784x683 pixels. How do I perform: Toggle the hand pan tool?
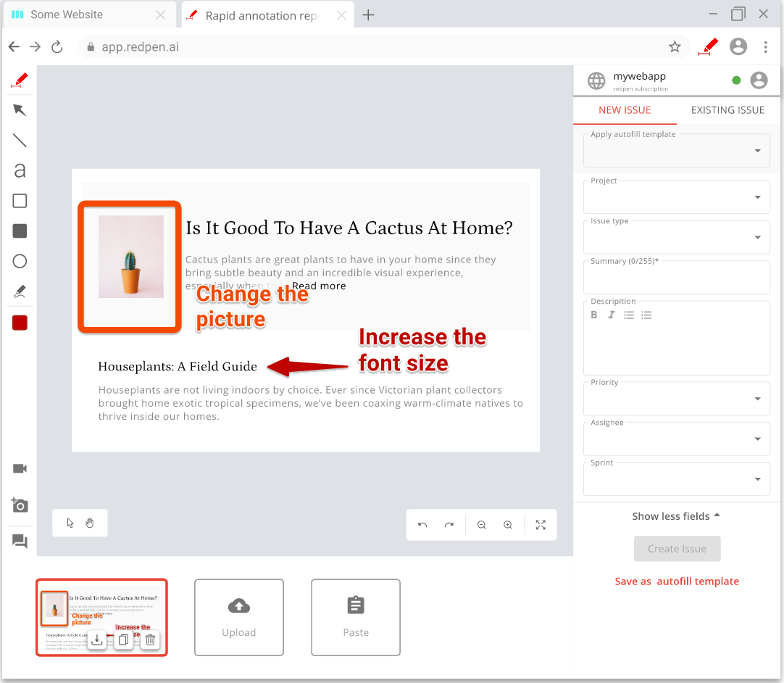[x=90, y=522]
